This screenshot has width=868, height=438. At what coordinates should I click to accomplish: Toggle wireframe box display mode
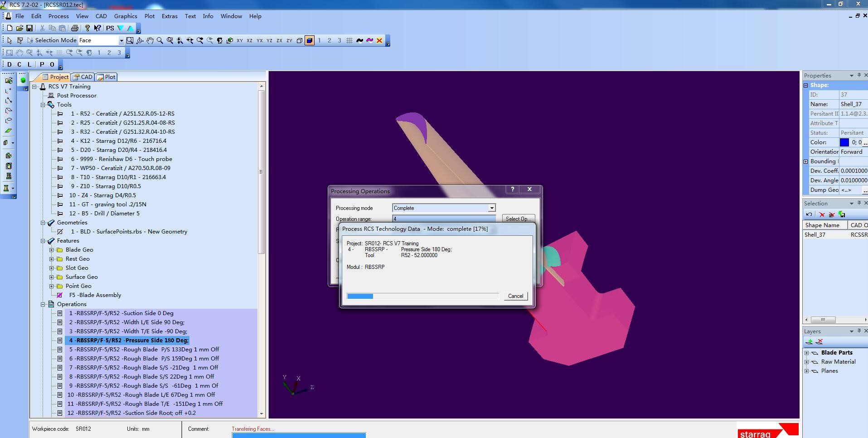[299, 40]
